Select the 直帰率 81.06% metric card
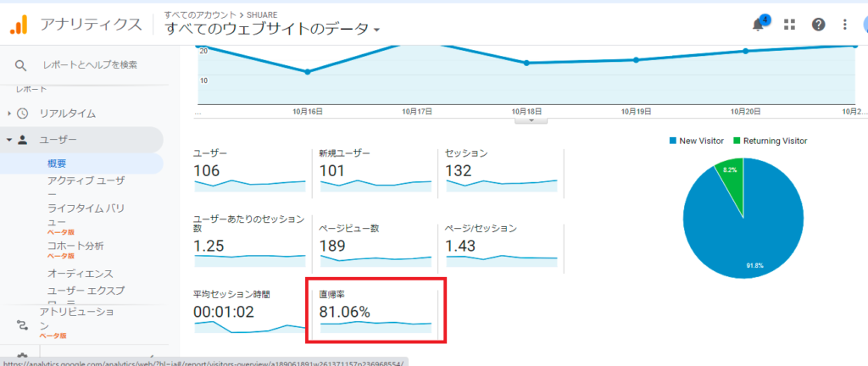 point(376,312)
